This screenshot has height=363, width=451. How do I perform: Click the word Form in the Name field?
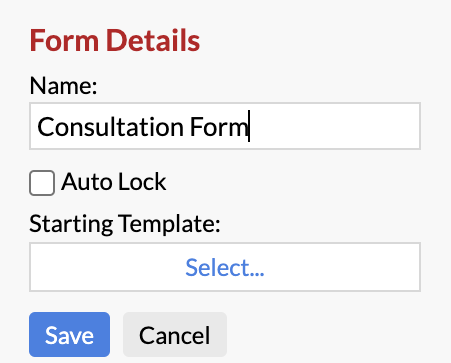[x=219, y=127]
